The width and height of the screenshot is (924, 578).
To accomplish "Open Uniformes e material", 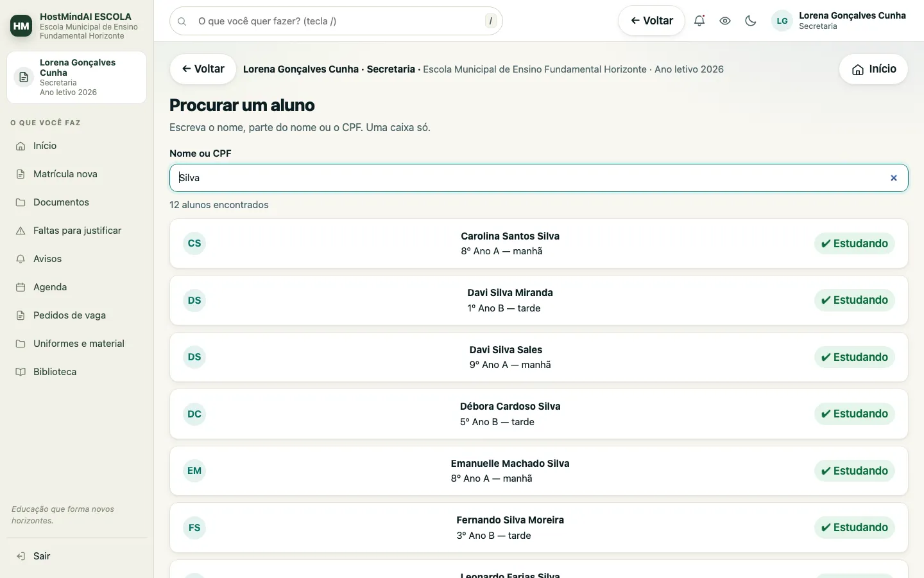I will coord(77,344).
